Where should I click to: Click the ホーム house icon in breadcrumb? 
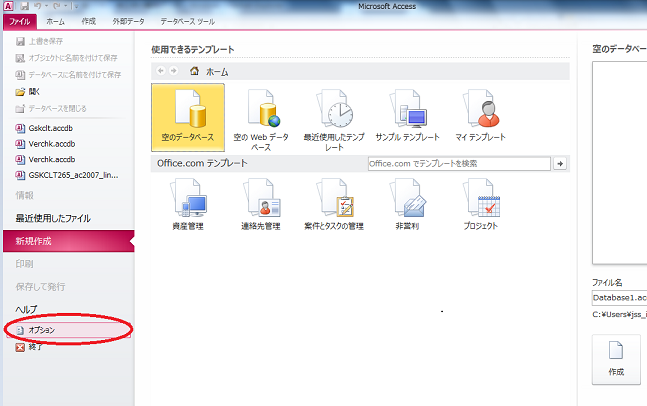point(194,71)
